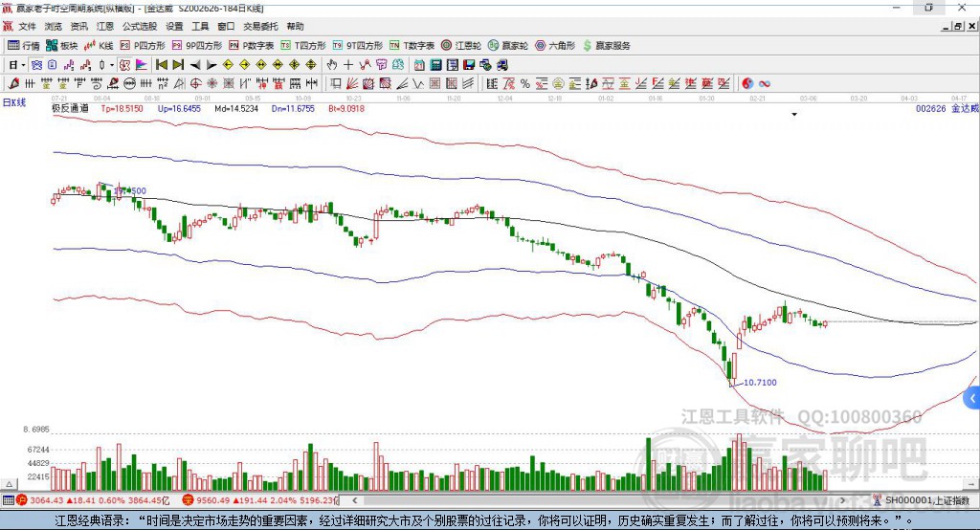The width and height of the screenshot is (980, 530).
Task: Open the 交易委托 menu
Action: (260, 26)
